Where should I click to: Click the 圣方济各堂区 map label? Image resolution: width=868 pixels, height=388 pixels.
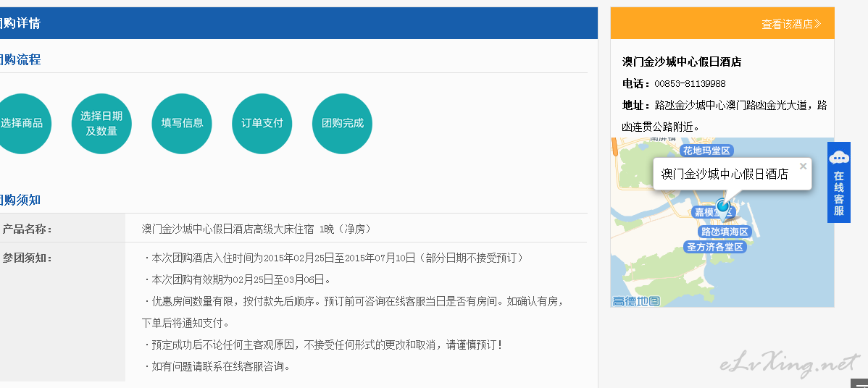click(715, 247)
